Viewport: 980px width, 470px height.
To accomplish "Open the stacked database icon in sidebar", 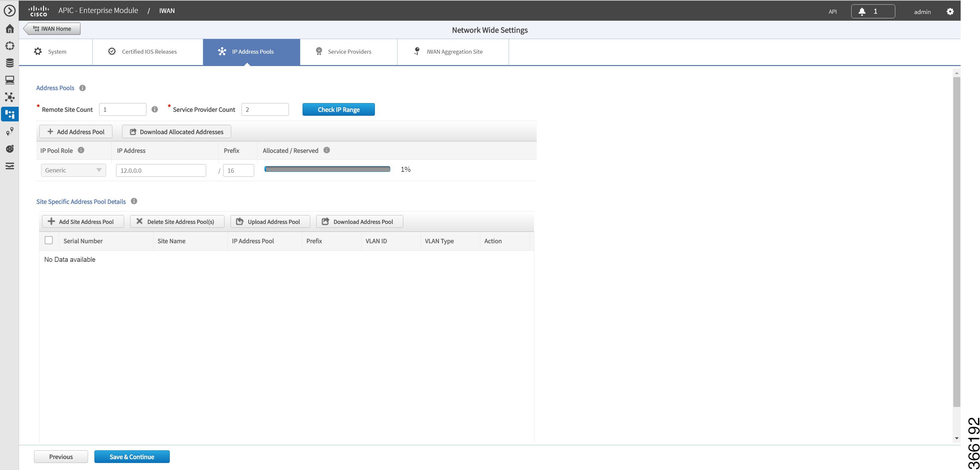I will coord(10,63).
